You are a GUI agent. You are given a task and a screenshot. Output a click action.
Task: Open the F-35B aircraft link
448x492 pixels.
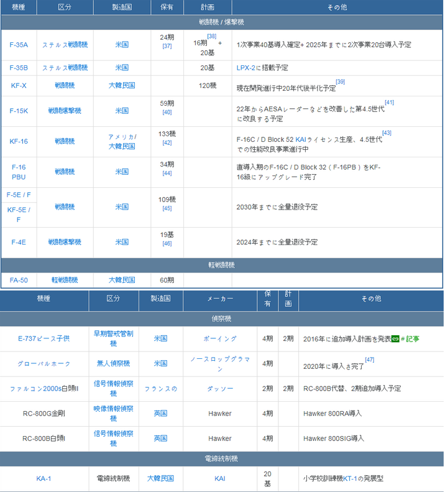pos(19,68)
